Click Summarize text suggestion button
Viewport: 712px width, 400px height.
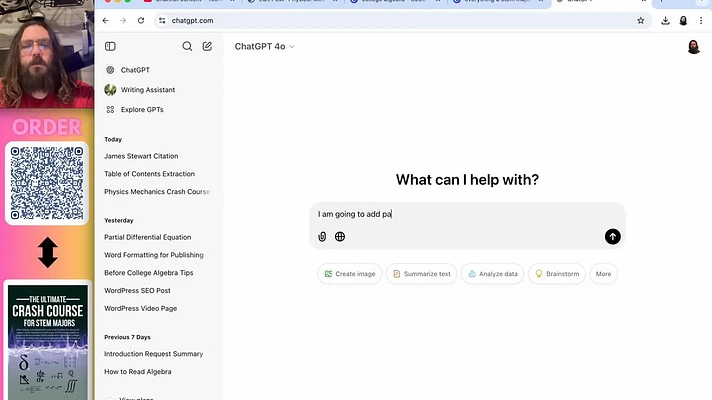click(x=421, y=274)
